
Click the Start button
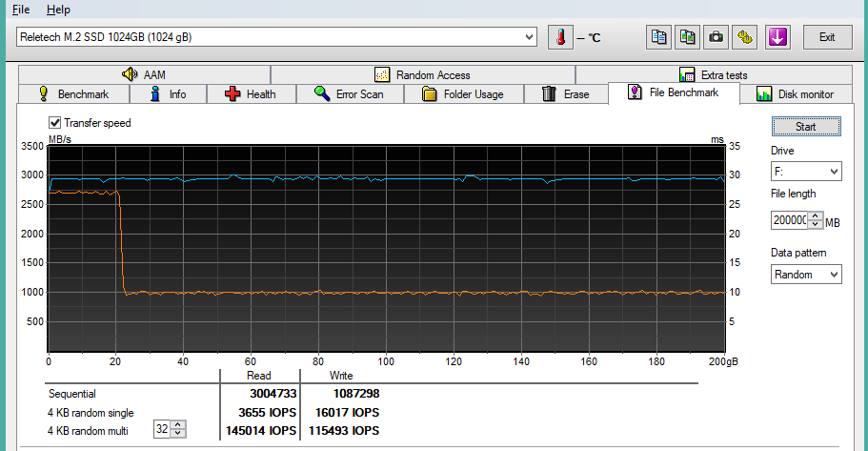pyautogui.click(x=806, y=126)
